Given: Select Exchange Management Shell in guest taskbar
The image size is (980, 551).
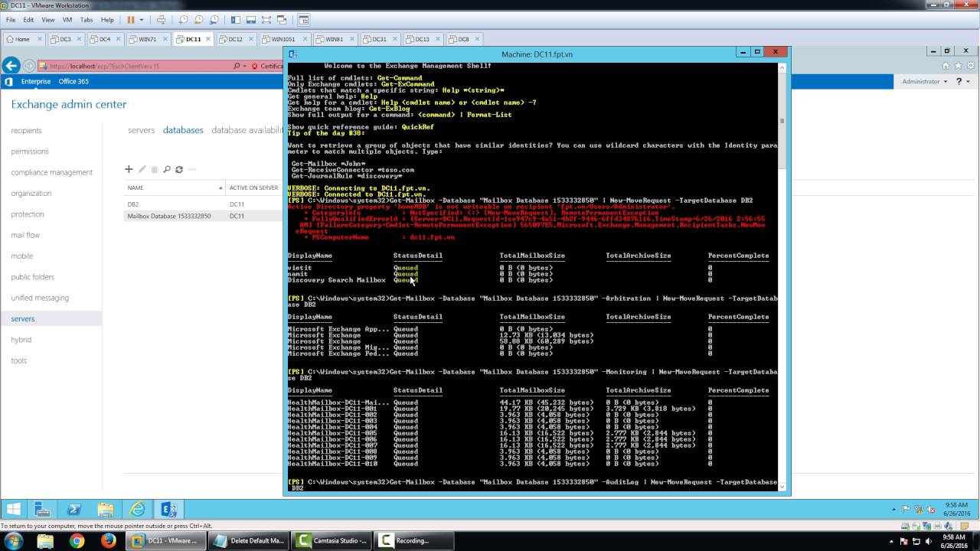Looking at the screenshot, I should [x=168, y=509].
